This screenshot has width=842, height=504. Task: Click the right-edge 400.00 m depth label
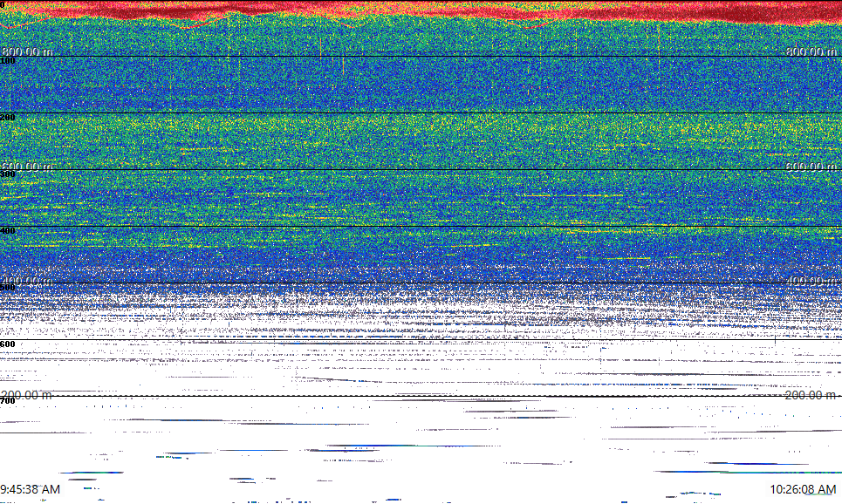(x=811, y=281)
